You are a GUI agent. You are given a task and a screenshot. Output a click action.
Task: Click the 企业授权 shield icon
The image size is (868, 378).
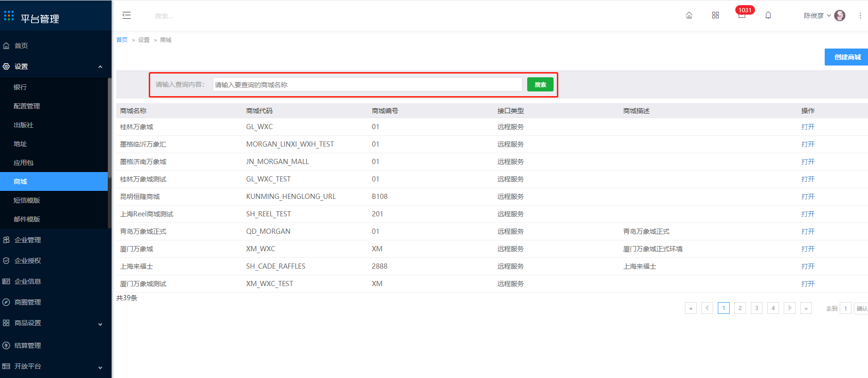click(x=6, y=261)
